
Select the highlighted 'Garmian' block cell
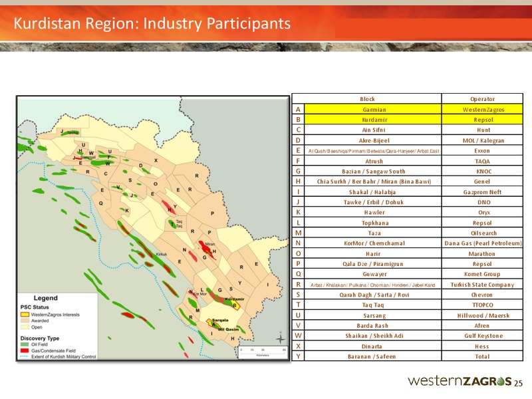point(373,109)
